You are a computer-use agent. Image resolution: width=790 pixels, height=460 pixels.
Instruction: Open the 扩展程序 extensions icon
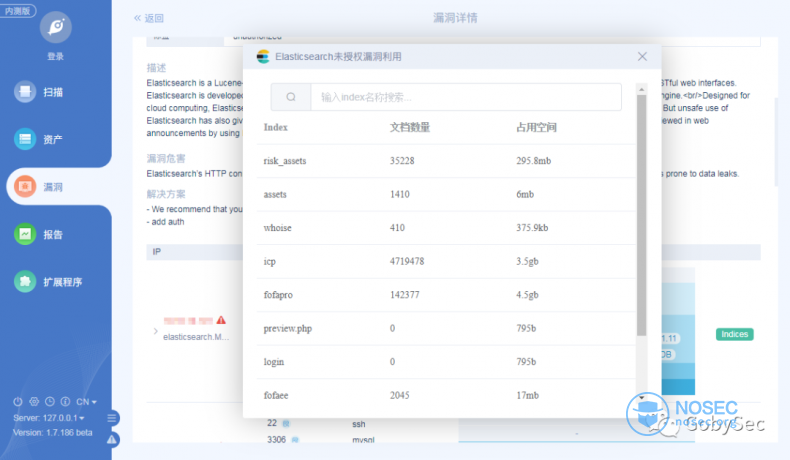25,282
